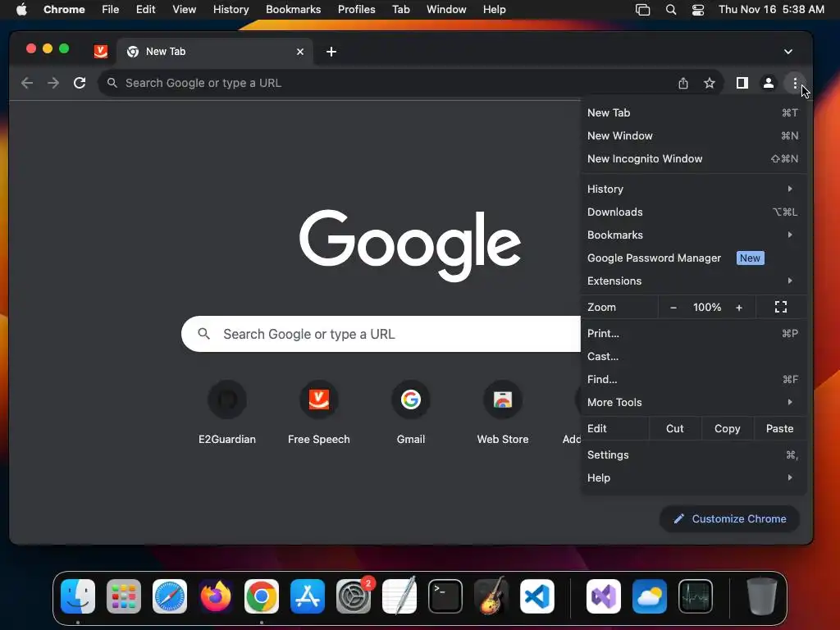Click the Cut button in Edit row
Image resolution: width=840 pixels, height=630 pixels.
tap(674, 428)
